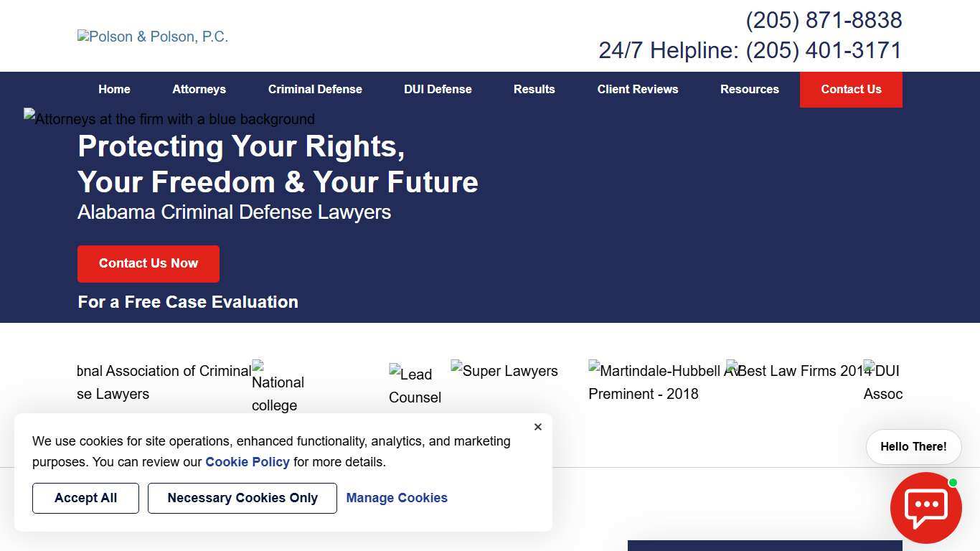The height and width of the screenshot is (551, 980).
Task: Click the red chat bubble icon
Action: click(x=925, y=507)
